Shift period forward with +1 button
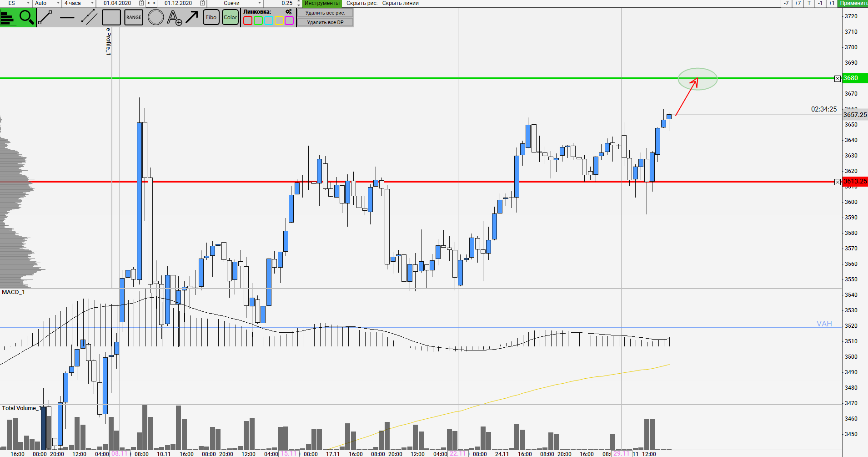The image size is (868, 457). click(832, 3)
